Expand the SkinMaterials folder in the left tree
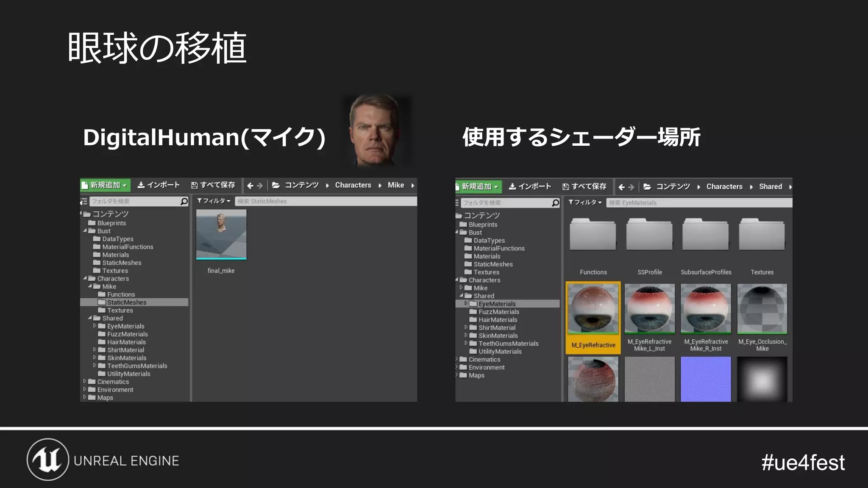Screen dimensions: 868x488 coord(95,358)
